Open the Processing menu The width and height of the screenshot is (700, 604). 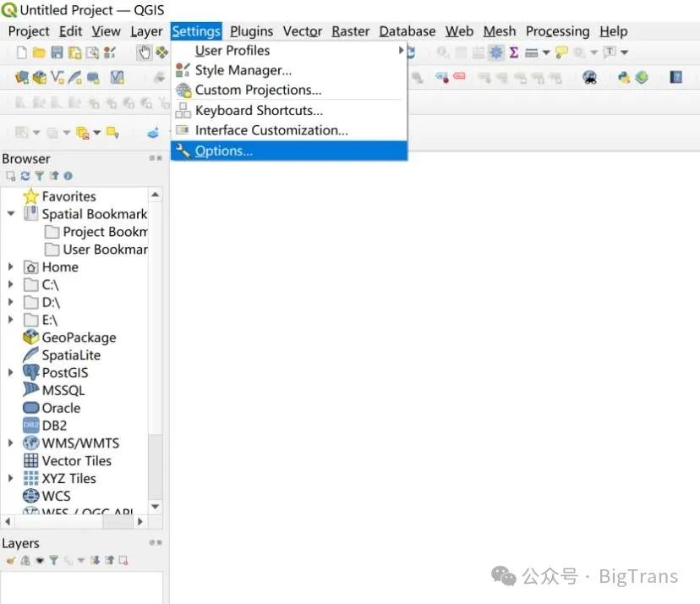[557, 31]
